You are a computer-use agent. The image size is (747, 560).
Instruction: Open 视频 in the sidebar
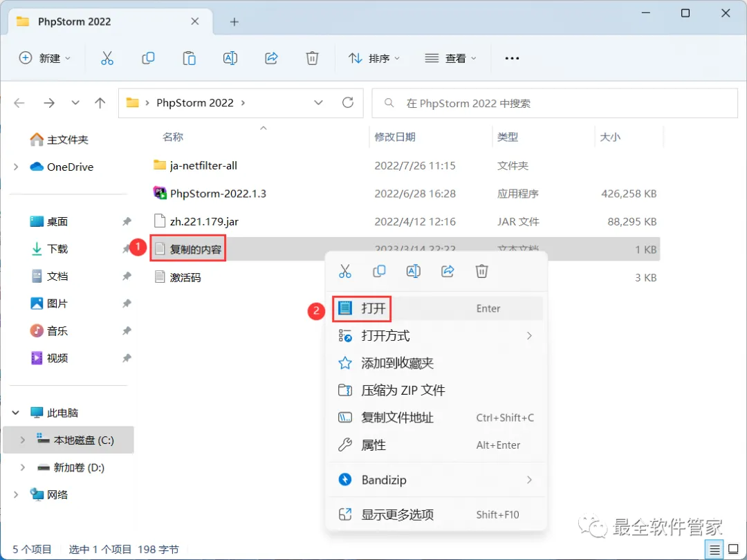point(48,358)
